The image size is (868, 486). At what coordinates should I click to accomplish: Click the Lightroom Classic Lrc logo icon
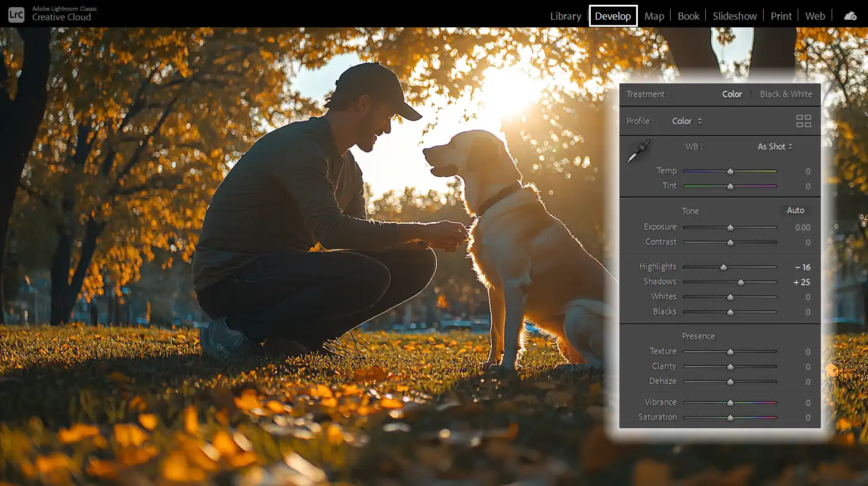click(x=16, y=14)
